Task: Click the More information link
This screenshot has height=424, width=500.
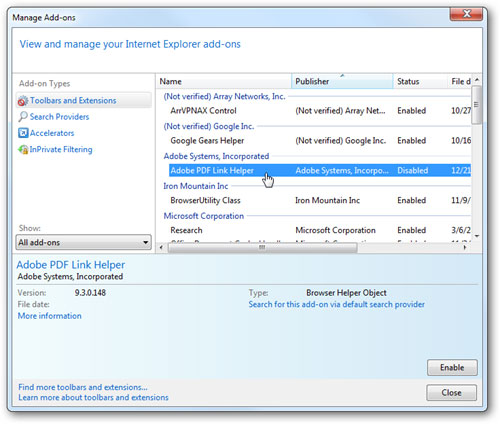Action: (x=49, y=316)
